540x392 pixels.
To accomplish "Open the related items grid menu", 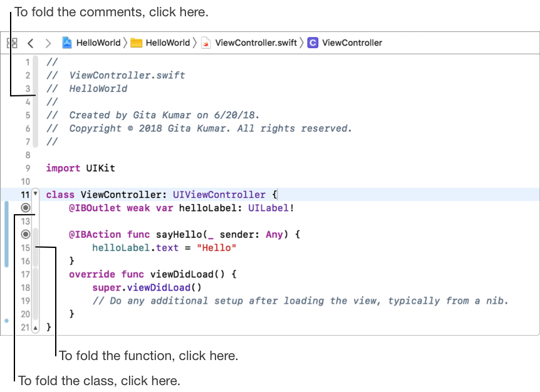I will point(11,43).
